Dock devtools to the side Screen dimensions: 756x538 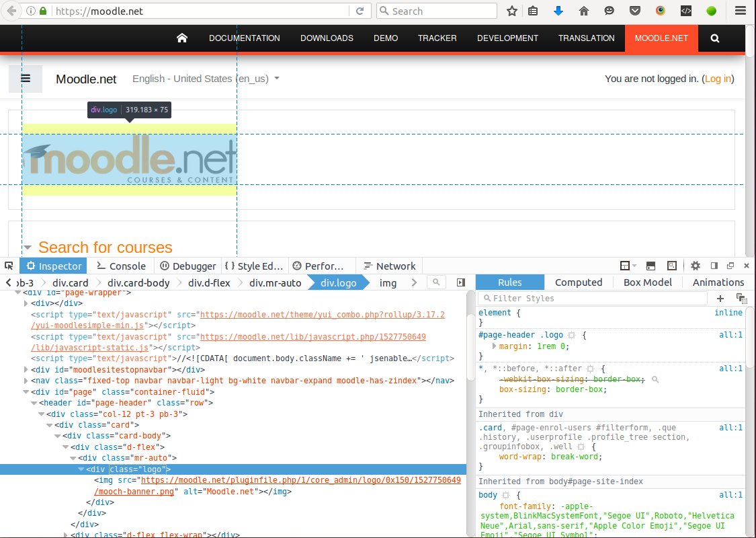[x=714, y=266]
